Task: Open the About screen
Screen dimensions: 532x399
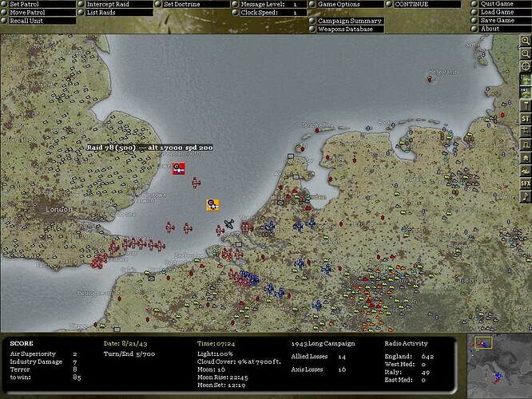Action: tap(501, 29)
